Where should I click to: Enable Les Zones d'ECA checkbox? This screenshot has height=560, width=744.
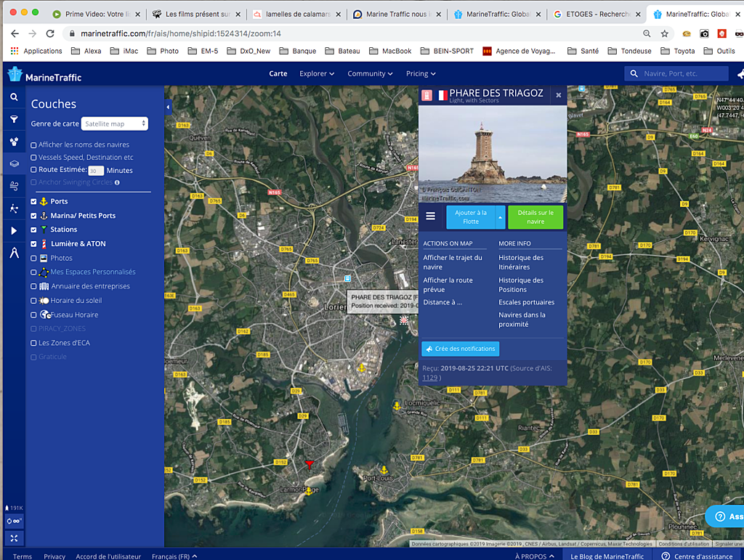coord(33,343)
